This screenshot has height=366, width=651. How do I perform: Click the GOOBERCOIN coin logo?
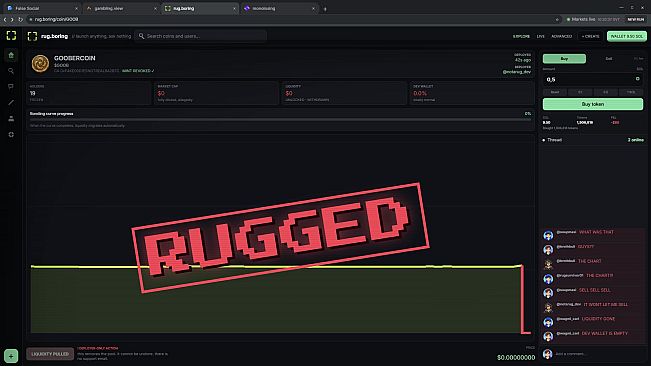point(40,64)
